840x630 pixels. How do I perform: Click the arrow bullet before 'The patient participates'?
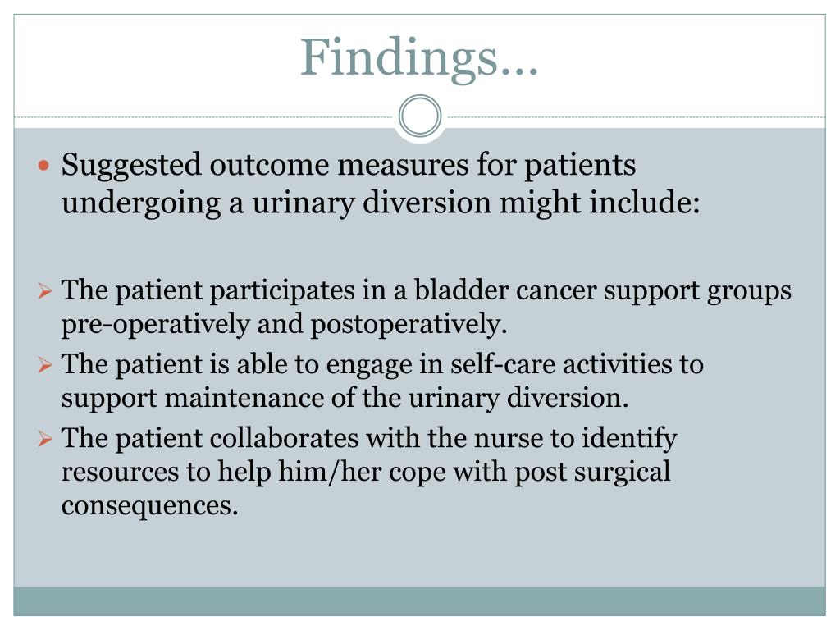[46, 291]
